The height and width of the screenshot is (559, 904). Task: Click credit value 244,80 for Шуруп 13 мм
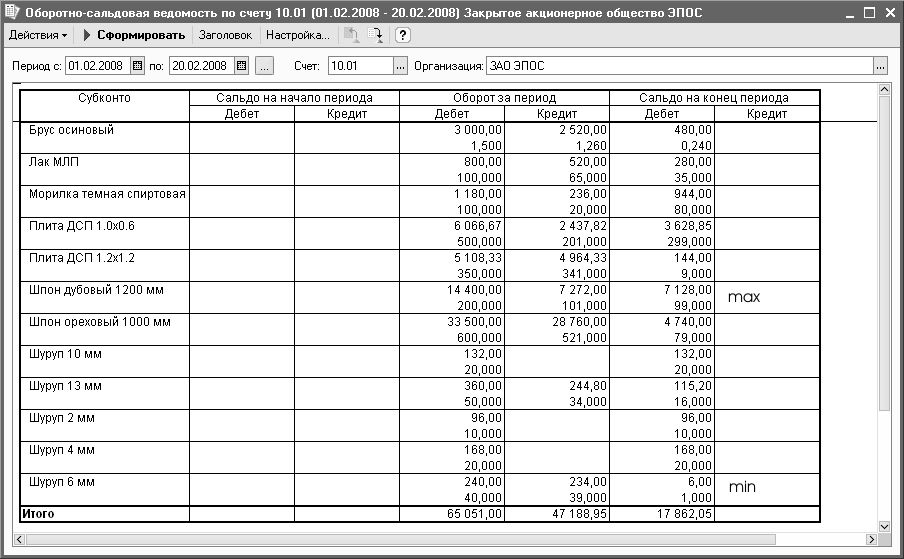point(588,386)
